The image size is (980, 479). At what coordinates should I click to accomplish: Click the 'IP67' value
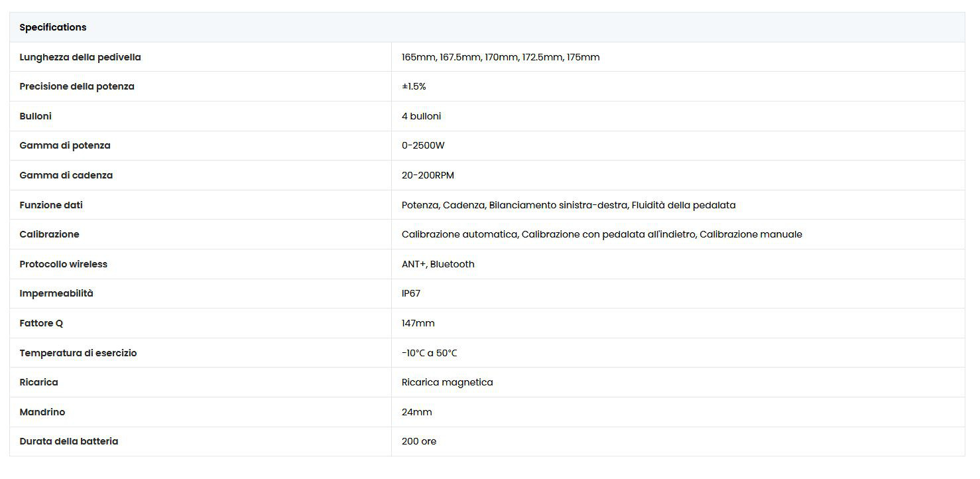pos(411,293)
